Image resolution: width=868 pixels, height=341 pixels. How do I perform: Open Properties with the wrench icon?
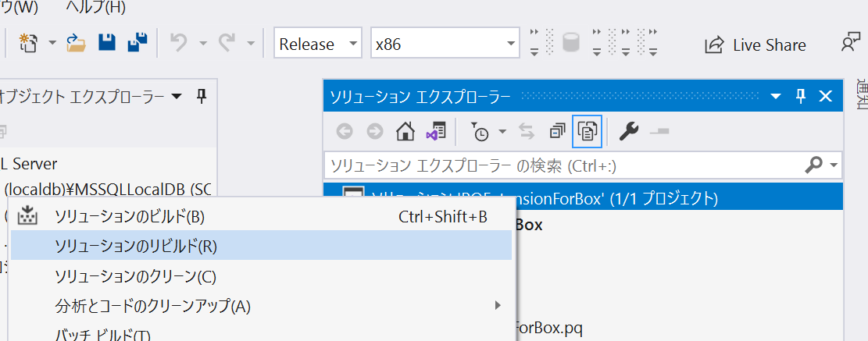[x=629, y=132]
